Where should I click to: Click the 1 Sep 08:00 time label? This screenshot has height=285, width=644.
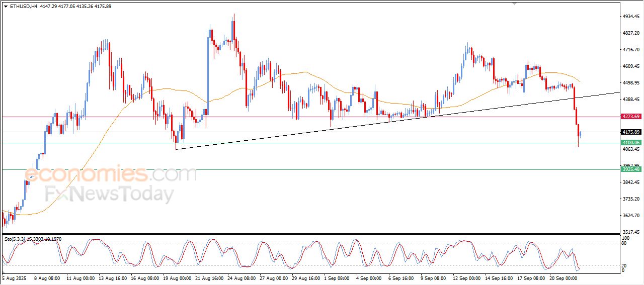(338, 277)
